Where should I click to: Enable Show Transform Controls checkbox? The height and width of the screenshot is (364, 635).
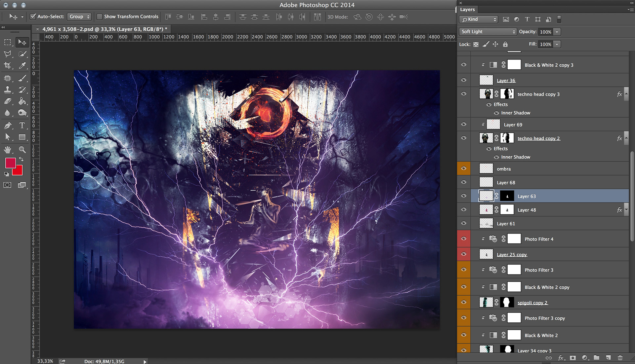(x=99, y=17)
